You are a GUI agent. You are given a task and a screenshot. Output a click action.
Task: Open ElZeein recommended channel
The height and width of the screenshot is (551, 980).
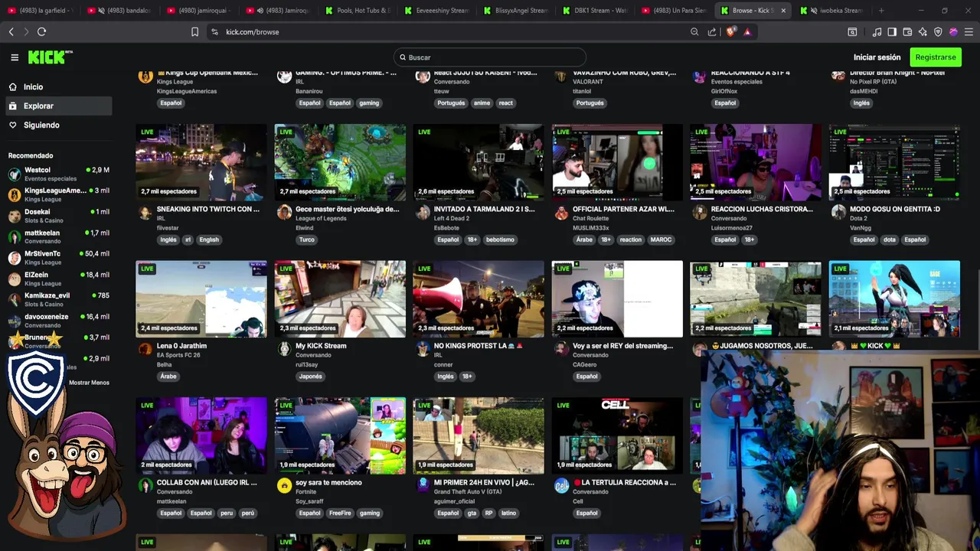58,279
